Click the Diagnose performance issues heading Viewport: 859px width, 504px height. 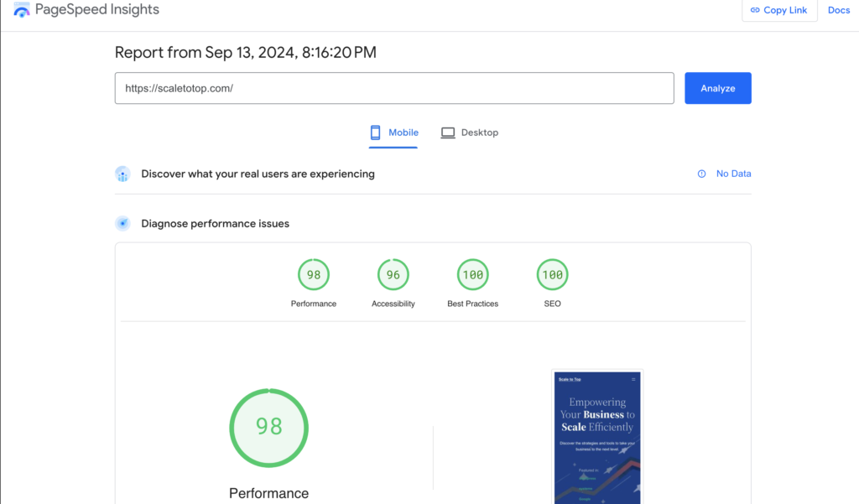point(215,224)
